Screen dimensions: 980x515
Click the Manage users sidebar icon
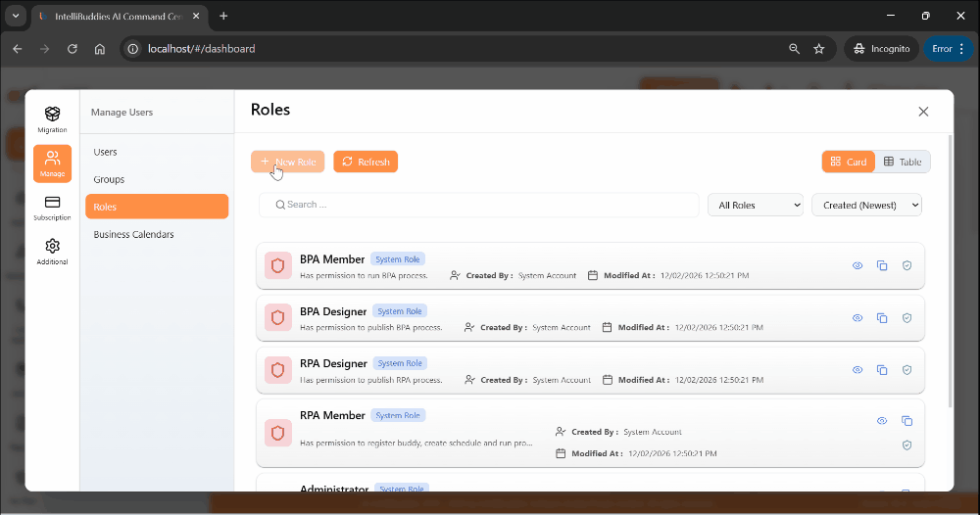(x=52, y=163)
